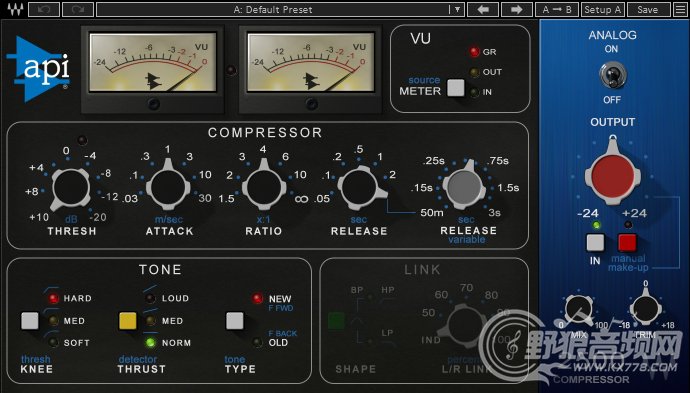Screen dimensions: 690x393
Task: Load next preset with right arrow
Action: coord(517,9)
